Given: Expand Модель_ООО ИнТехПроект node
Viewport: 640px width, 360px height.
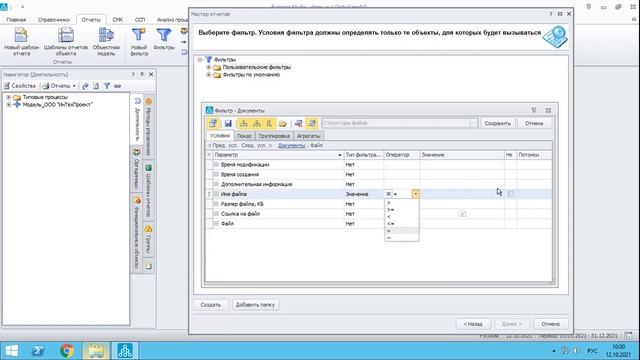Looking at the screenshot, I should 8,104.
